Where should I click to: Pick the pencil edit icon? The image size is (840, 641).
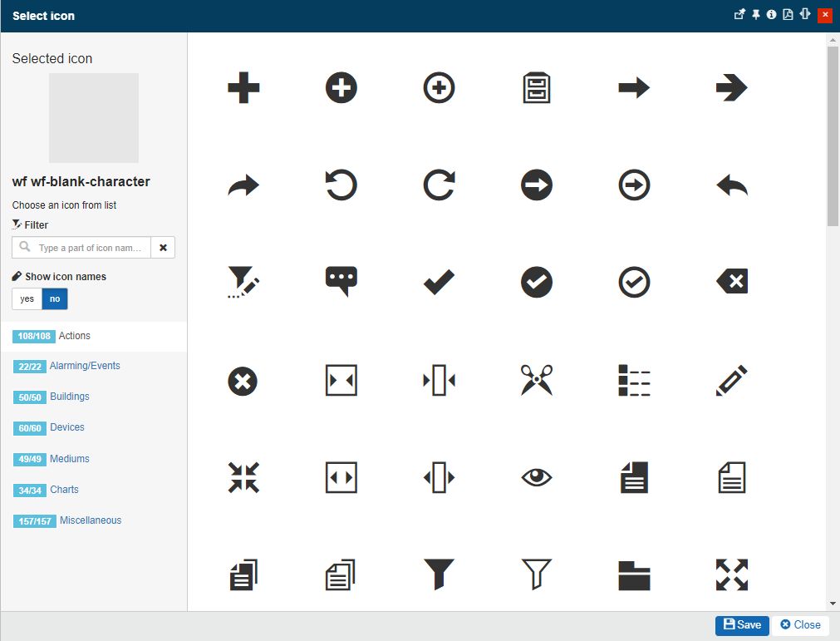point(731,380)
